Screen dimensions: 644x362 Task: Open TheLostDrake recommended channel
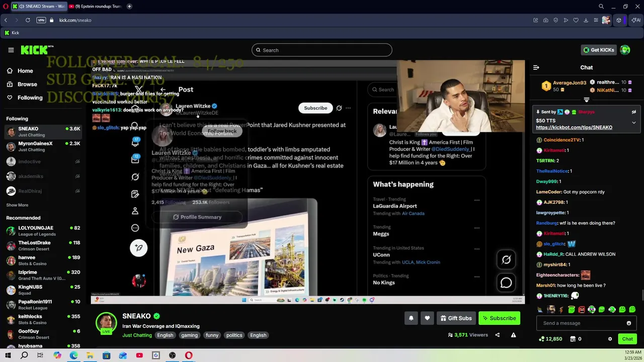(x=43, y=246)
